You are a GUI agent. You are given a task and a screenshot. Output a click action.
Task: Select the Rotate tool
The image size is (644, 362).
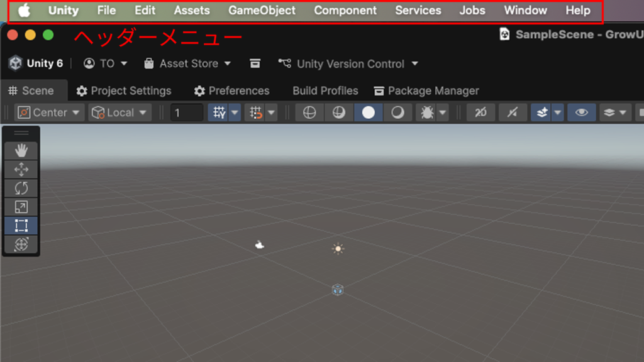point(21,188)
